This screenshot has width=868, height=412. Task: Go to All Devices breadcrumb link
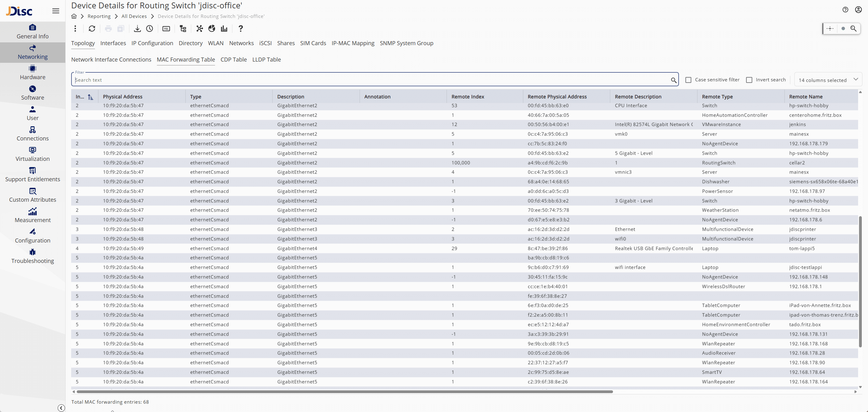[x=134, y=16]
